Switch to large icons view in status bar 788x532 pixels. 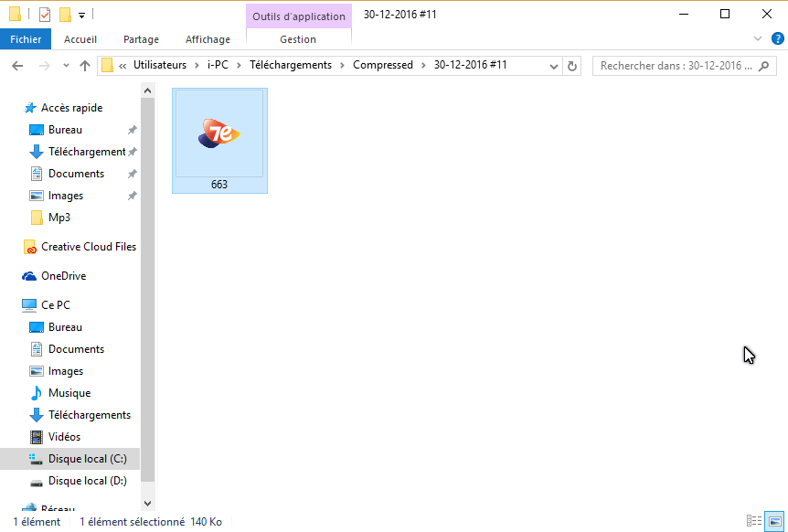[774, 521]
